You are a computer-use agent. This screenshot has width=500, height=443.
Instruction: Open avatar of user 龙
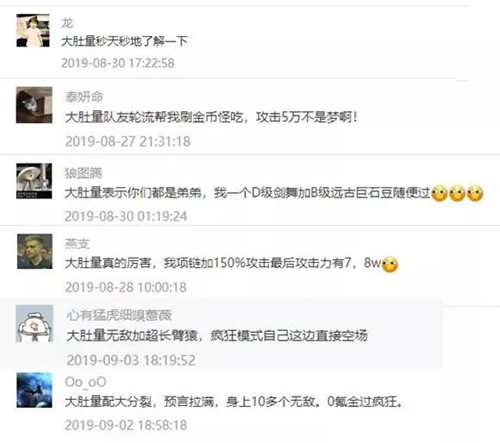33,30
